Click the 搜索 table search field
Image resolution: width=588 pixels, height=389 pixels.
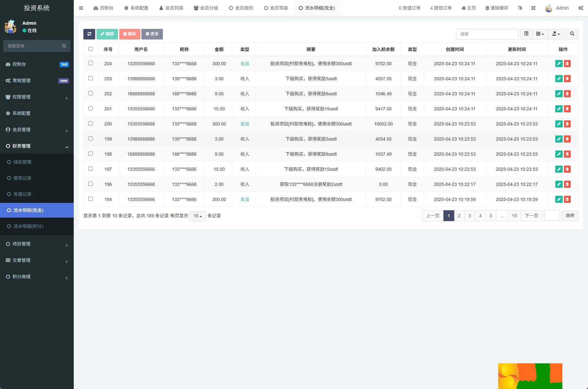pos(487,34)
